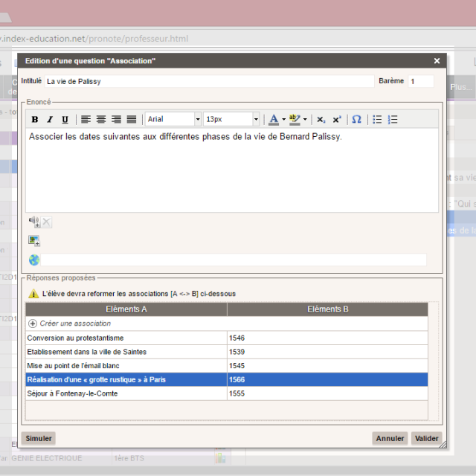
Task: Toggle underline formatting in the editor
Action: pyautogui.click(x=65, y=120)
